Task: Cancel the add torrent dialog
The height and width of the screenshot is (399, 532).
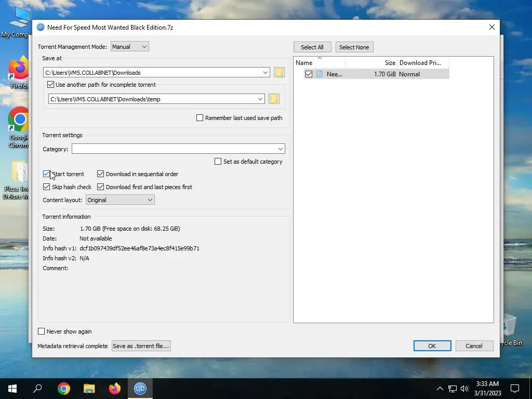Action: point(474,346)
